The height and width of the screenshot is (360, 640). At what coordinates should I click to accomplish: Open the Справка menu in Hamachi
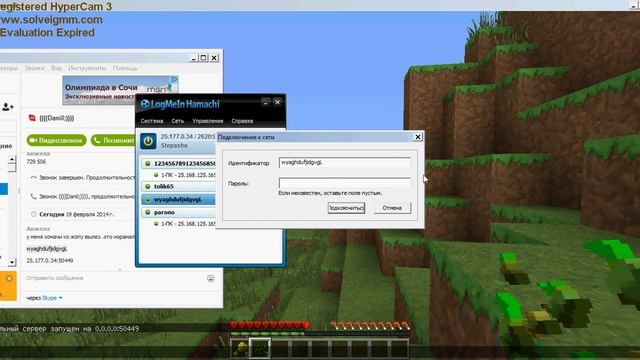click(x=242, y=121)
